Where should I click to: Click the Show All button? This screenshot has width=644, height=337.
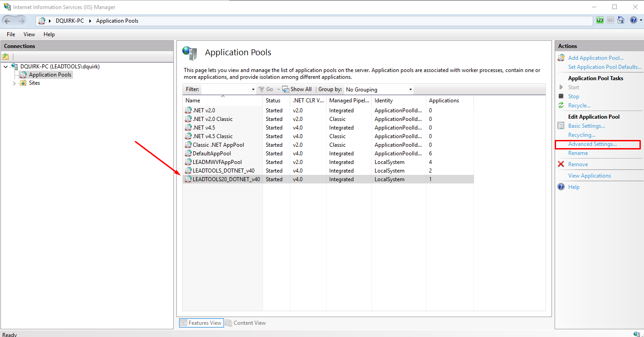[297, 89]
